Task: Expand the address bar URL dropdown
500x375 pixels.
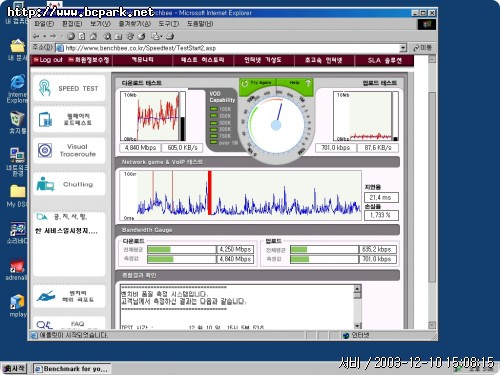Action: (x=403, y=48)
